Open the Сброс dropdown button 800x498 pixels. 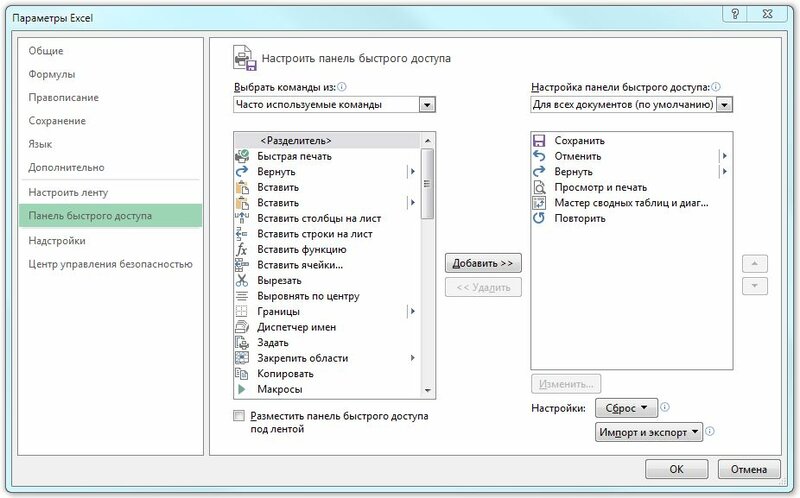pos(626,408)
